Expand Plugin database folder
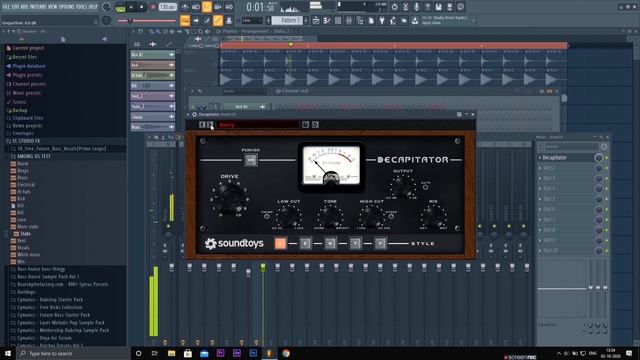640x360 pixels. point(29,66)
